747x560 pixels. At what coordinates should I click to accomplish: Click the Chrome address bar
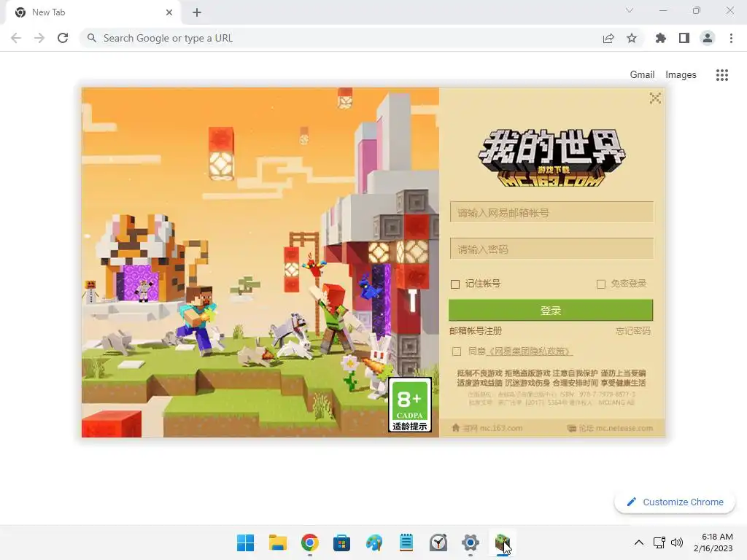click(x=343, y=38)
